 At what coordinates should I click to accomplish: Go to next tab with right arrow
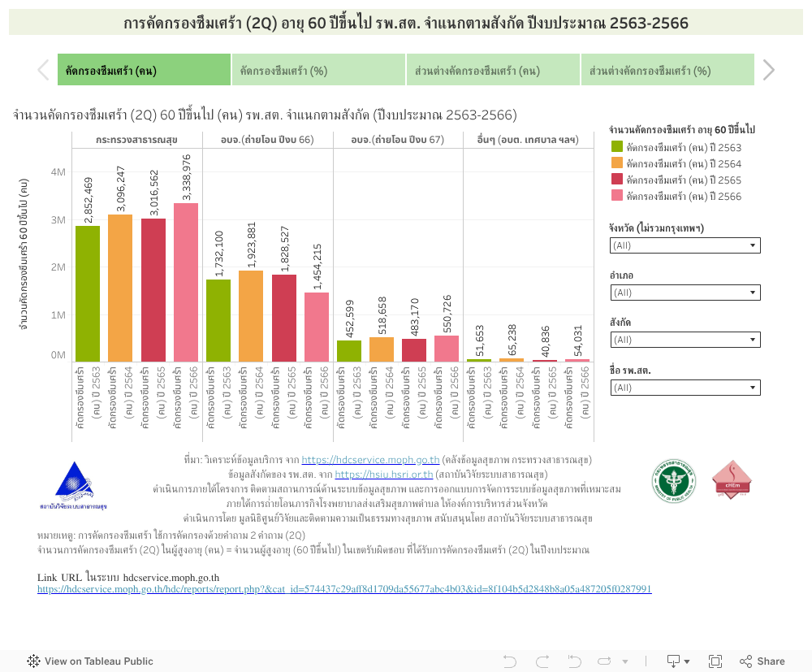(768, 71)
